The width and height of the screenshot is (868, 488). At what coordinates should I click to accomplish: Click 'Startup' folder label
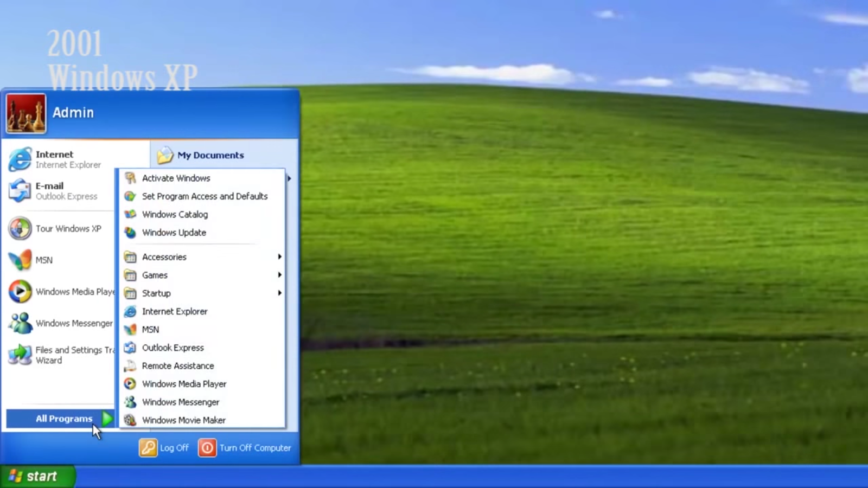(x=156, y=293)
